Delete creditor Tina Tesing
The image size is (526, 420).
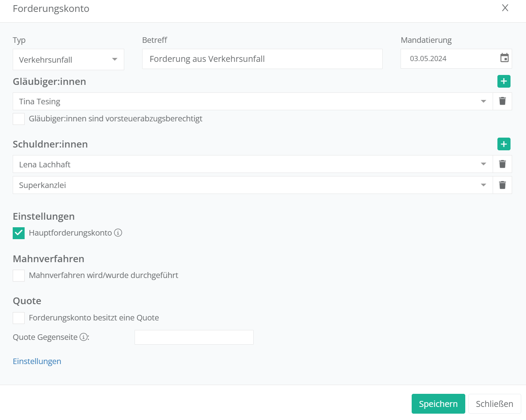[x=502, y=101]
